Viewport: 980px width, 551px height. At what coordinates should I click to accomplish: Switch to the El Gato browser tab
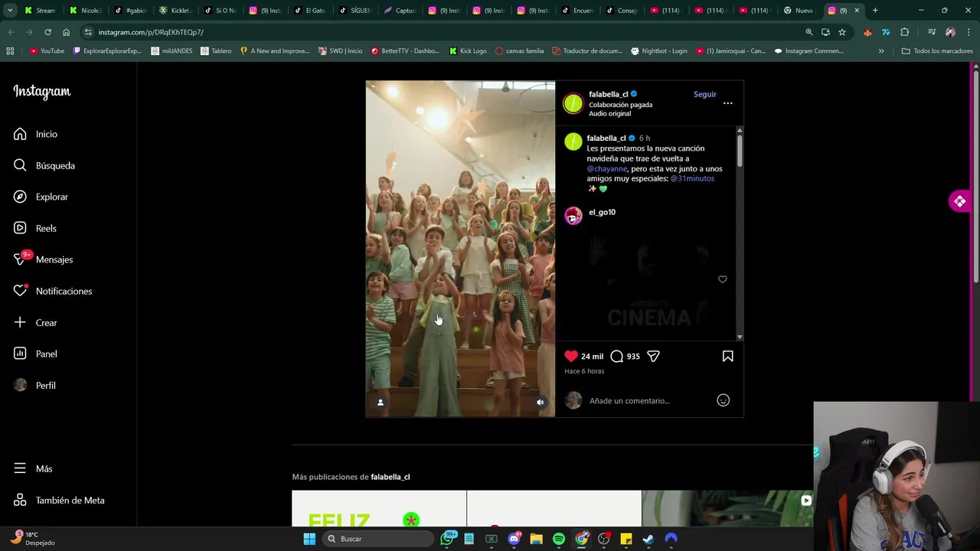pyautogui.click(x=309, y=11)
